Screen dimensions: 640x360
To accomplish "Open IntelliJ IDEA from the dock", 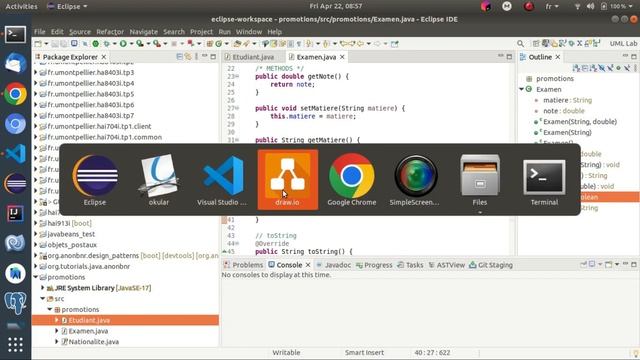I will tap(16, 213).
